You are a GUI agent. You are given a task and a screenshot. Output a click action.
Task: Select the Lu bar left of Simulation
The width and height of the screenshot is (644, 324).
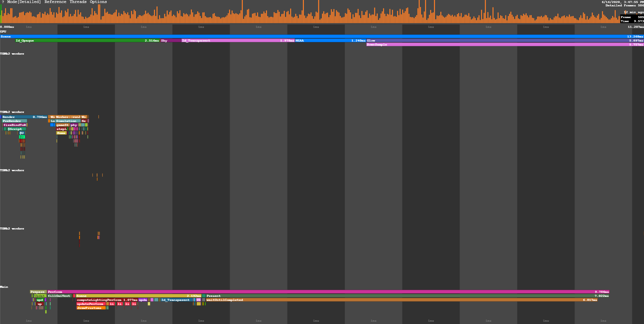pos(53,121)
